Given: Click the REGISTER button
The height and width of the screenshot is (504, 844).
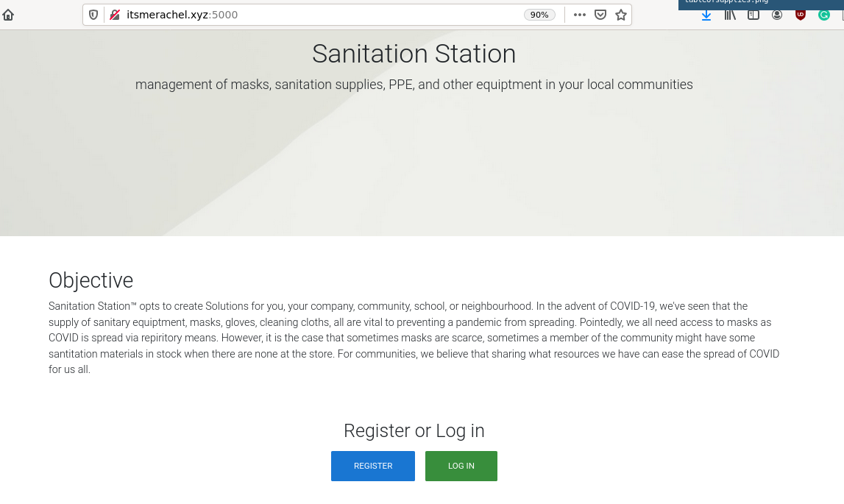Looking at the screenshot, I should tap(373, 466).
